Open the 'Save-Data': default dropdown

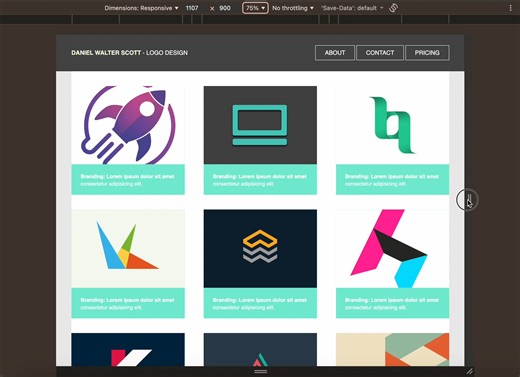pos(352,8)
